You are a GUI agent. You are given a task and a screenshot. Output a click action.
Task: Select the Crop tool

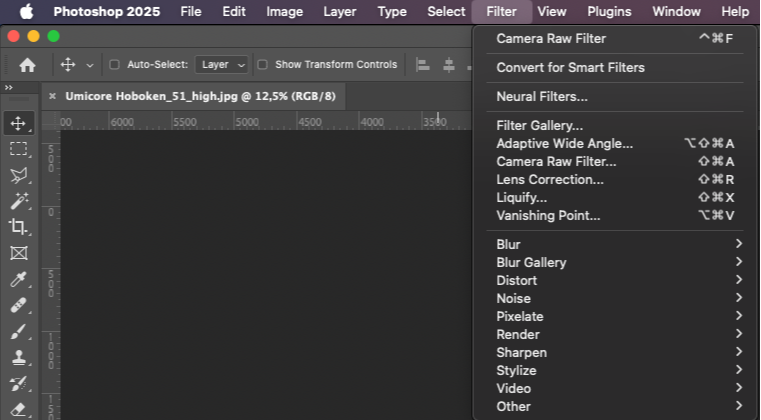[x=18, y=227]
